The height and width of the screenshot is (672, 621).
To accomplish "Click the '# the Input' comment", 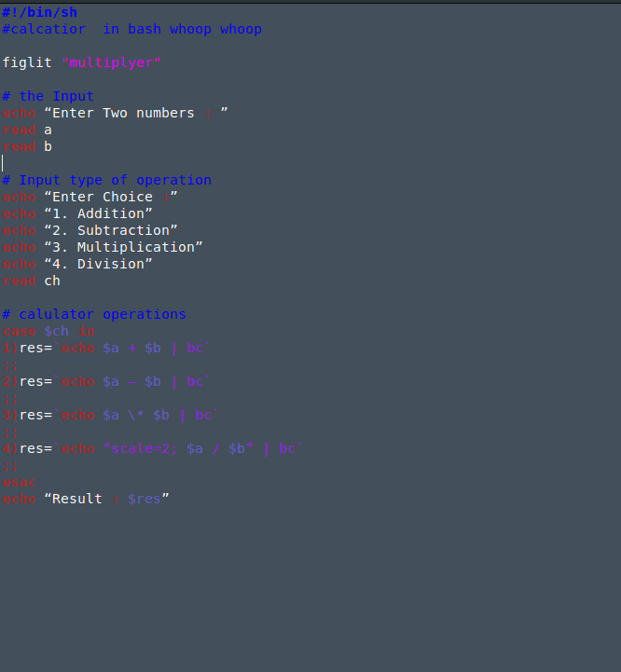I will tap(48, 96).
